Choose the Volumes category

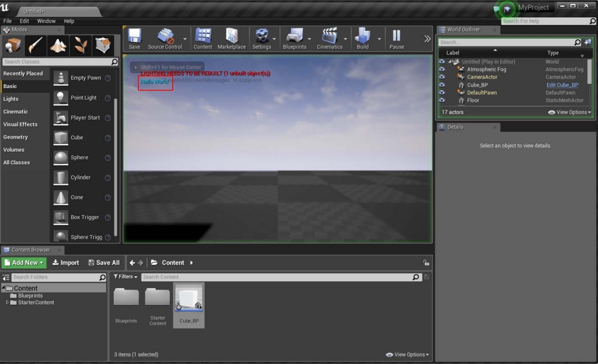pos(14,150)
